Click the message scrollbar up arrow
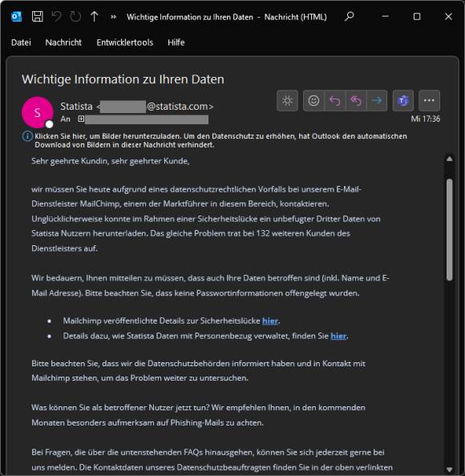The width and height of the screenshot is (465, 476). (450, 159)
